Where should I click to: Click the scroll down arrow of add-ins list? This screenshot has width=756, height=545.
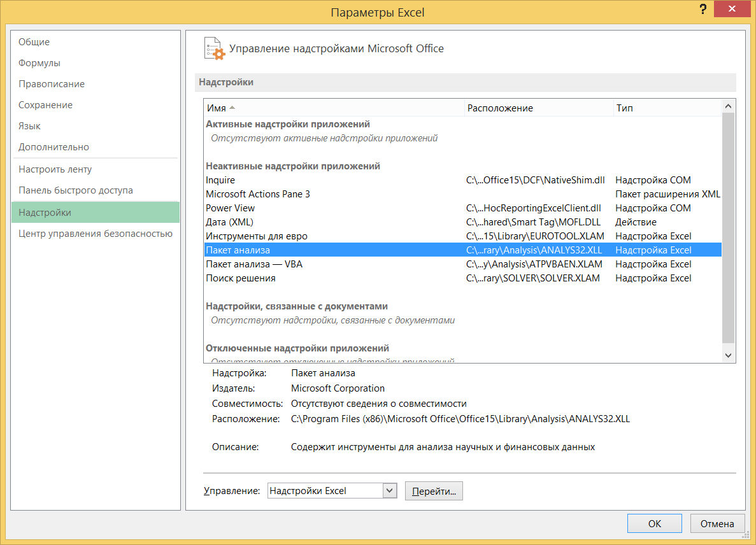728,356
